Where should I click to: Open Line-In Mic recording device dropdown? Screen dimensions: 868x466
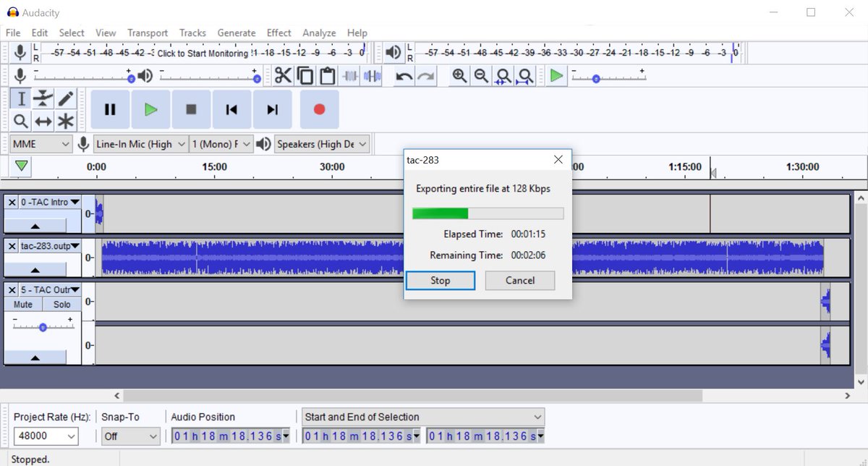click(140, 144)
